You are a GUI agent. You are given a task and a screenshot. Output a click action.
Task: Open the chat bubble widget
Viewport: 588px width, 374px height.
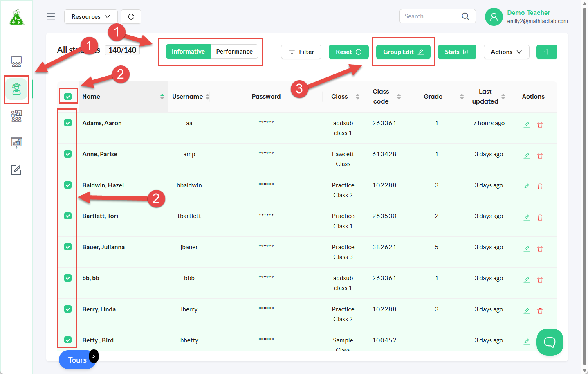(550, 342)
